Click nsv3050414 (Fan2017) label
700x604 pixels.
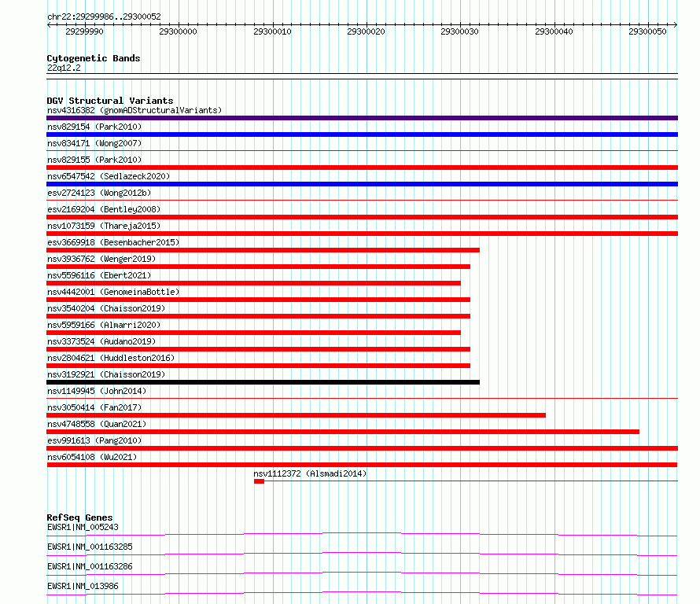(94, 407)
